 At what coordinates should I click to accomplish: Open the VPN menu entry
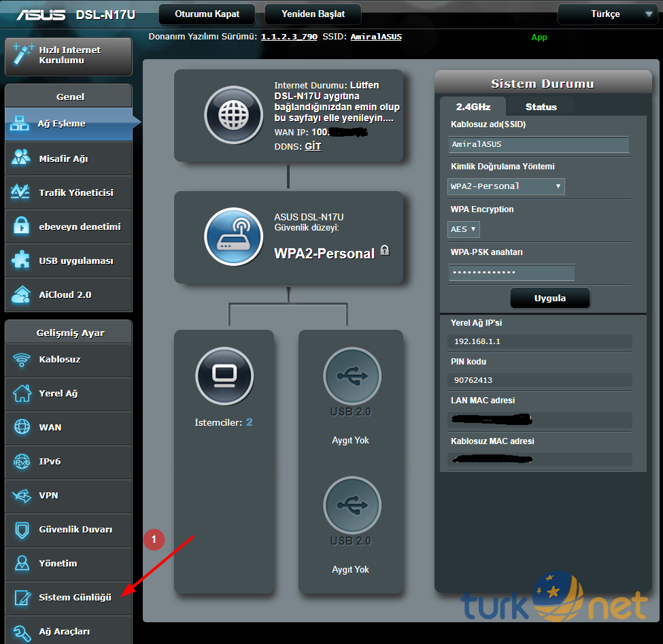[69, 496]
